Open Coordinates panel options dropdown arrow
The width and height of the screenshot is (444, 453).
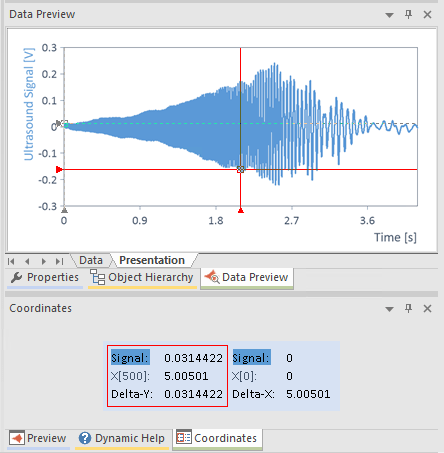point(389,309)
